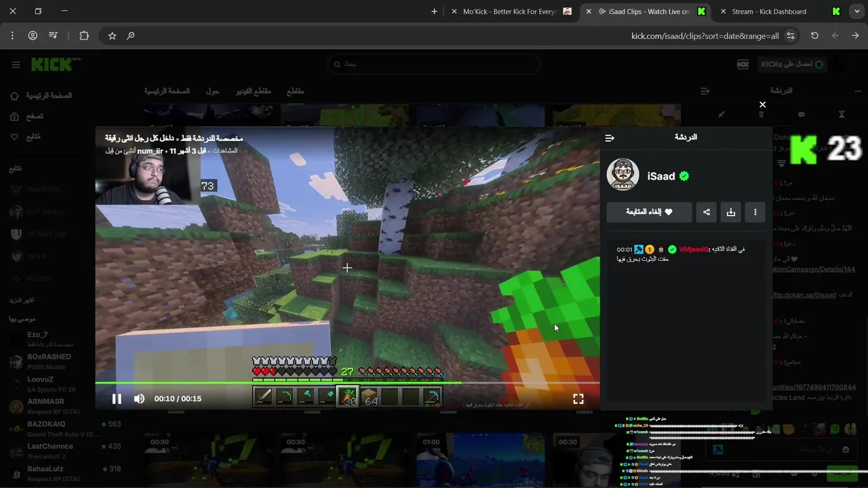Open site information controls in address bar
The height and width of the screenshot is (488, 868).
pyautogui.click(x=791, y=36)
